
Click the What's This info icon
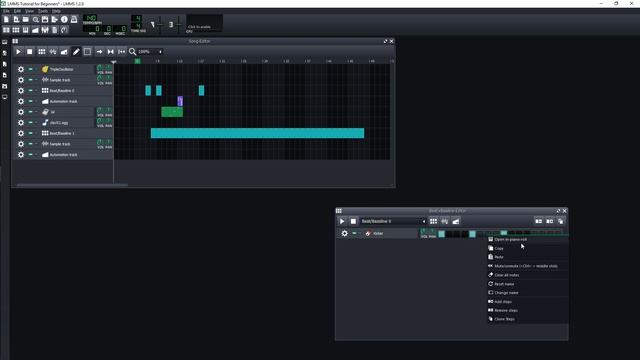click(64, 19)
